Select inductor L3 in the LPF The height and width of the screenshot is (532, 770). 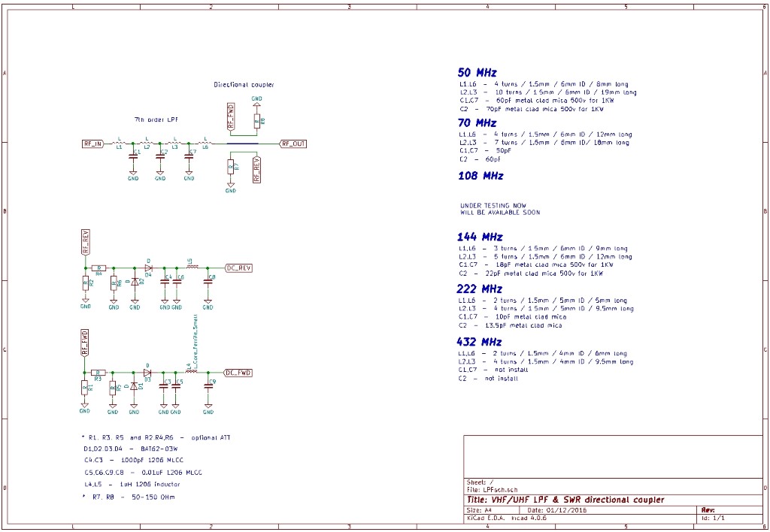point(175,143)
